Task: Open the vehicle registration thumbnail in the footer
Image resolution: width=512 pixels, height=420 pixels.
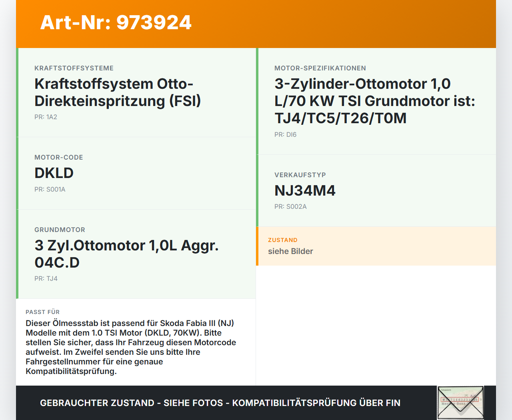Action: [460, 403]
